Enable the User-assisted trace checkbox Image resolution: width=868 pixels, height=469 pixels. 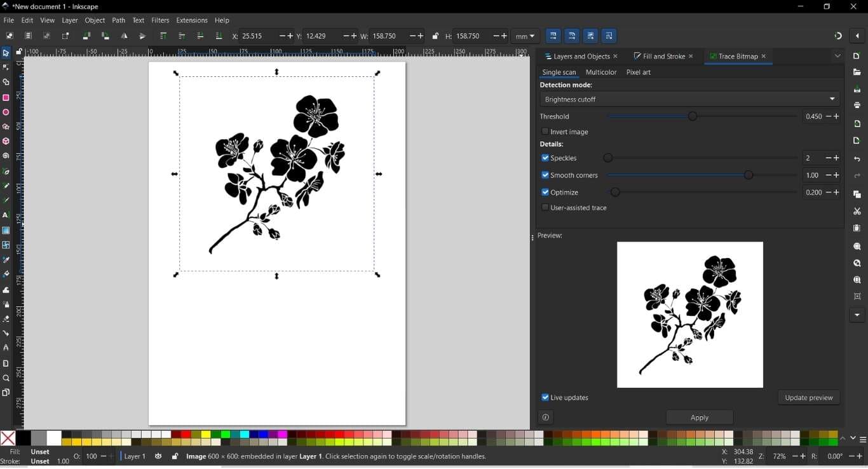545,207
